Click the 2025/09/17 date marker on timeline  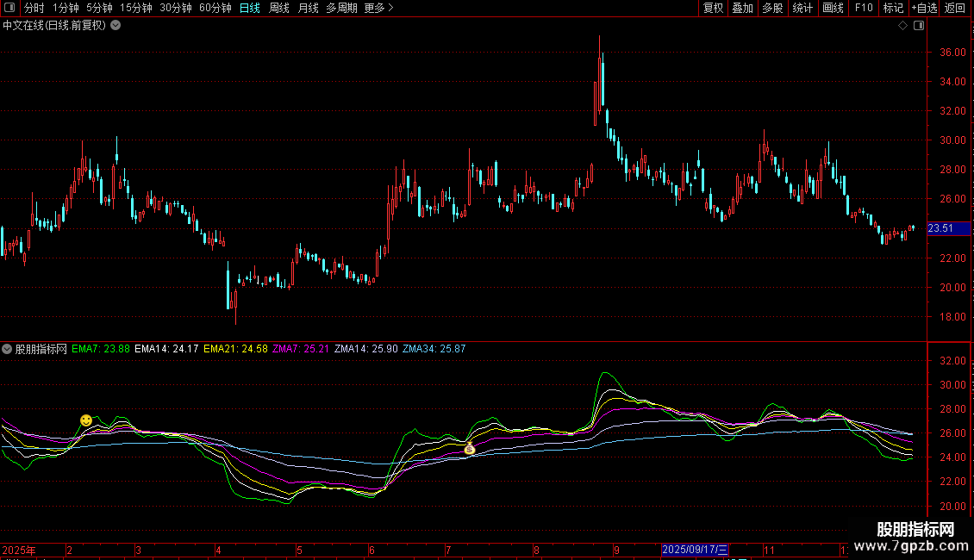pos(695,550)
